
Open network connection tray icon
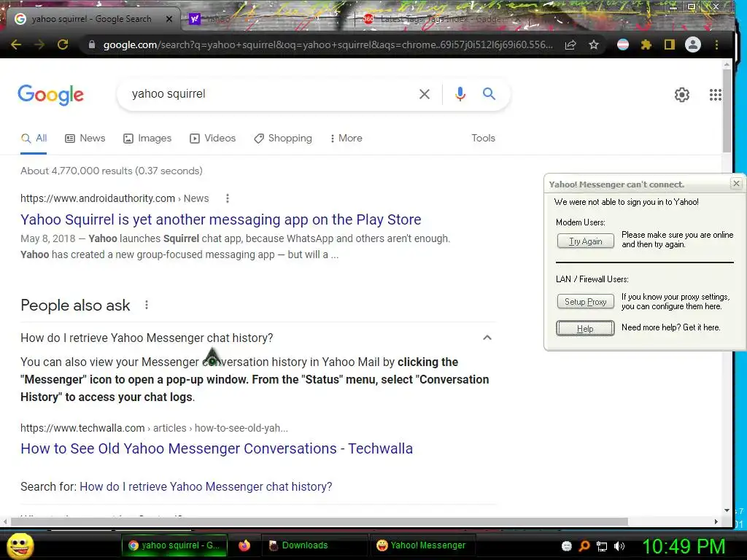click(x=602, y=546)
